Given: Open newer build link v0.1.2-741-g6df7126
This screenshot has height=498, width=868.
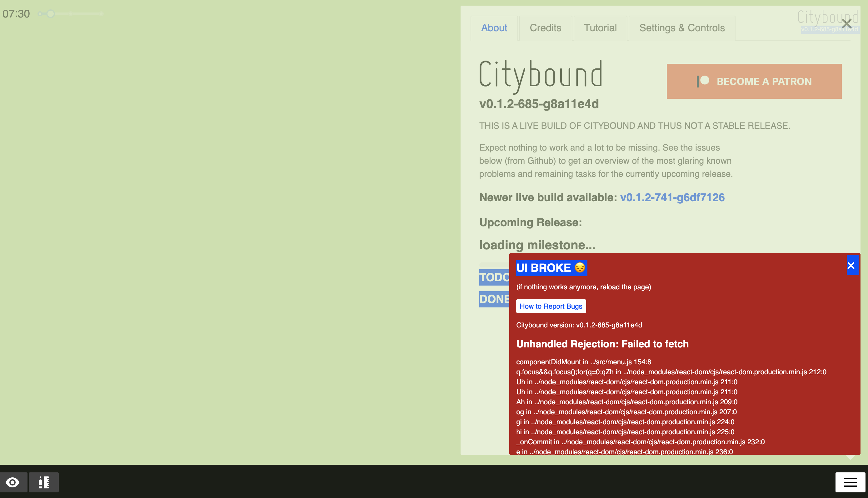Looking at the screenshot, I should [x=672, y=197].
